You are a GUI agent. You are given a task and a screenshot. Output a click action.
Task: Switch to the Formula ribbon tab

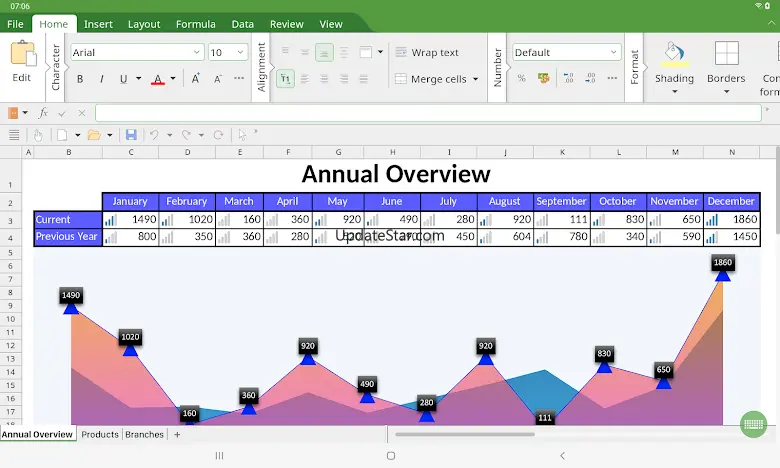click(195, 24)
